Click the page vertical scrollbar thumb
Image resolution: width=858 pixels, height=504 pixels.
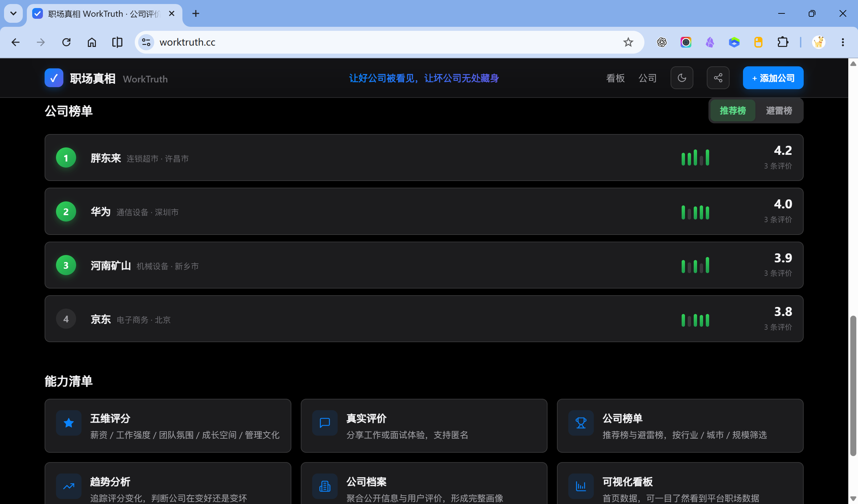(853, 386)
